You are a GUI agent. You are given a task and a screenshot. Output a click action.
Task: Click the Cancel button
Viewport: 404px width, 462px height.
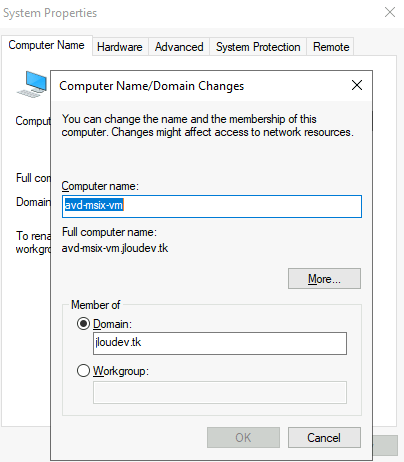(324, 438)
